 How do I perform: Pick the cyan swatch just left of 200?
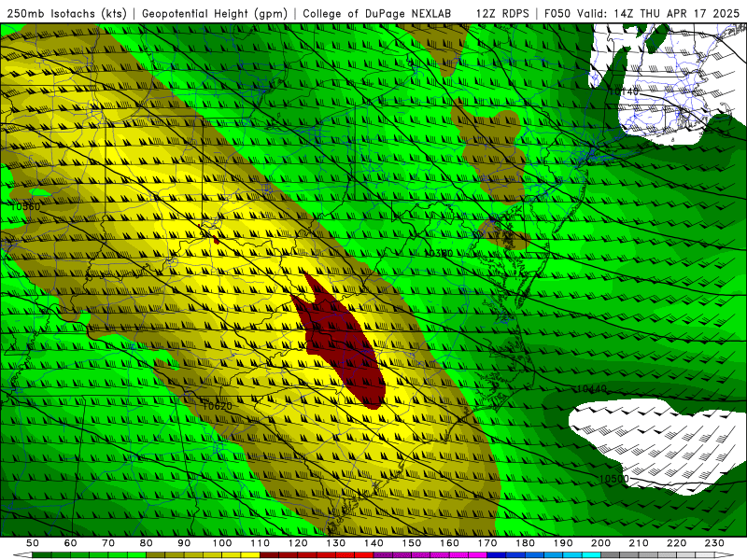[x=591, y=555]
